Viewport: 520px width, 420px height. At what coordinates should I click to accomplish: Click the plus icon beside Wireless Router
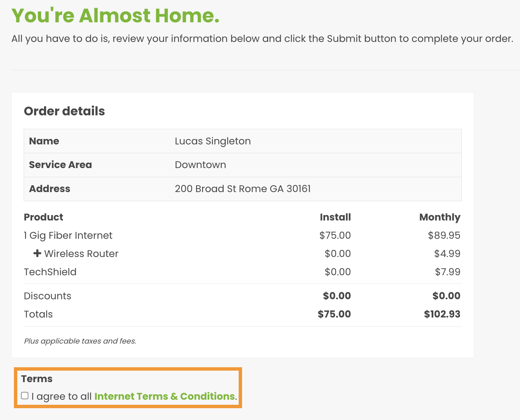37,253
